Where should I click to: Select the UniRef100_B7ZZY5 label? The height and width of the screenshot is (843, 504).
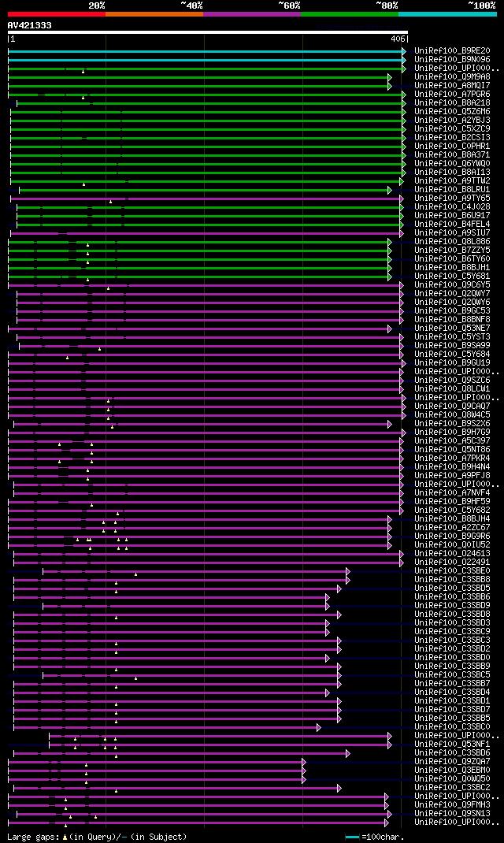(x=452, y=251)
